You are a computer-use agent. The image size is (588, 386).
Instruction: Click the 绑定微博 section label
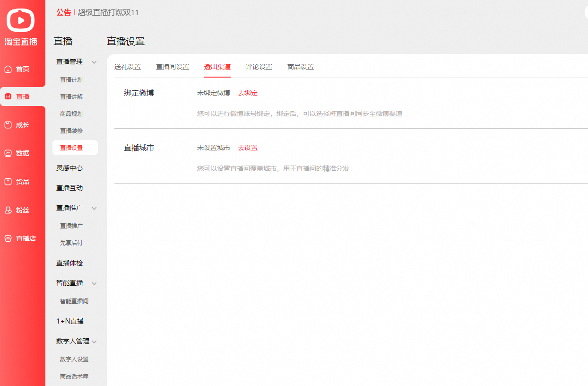coord(139,93)
